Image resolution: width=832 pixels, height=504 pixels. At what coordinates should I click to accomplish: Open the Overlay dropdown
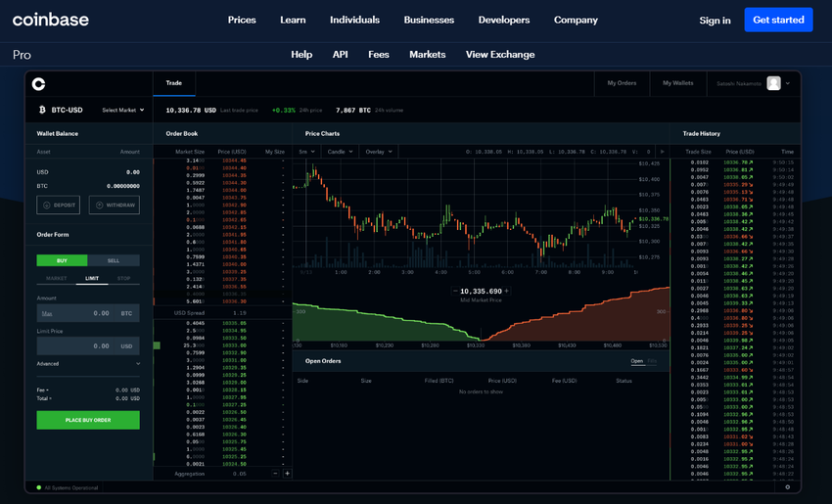pos(379,152)
